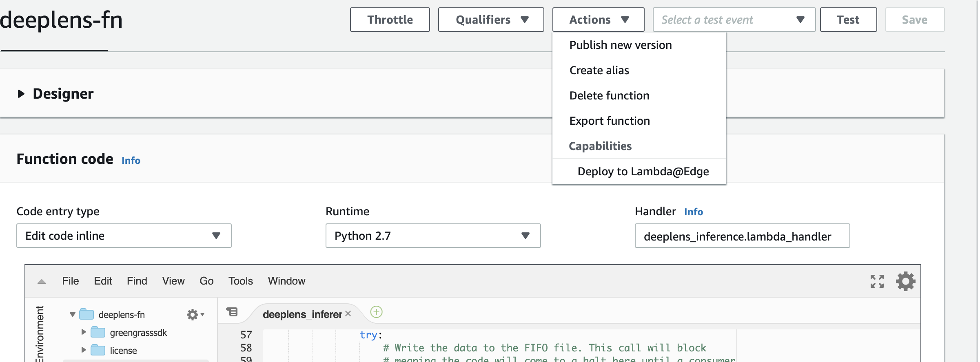
Task: Open the Qualifiers dropdown
Action: coord(491,20)
